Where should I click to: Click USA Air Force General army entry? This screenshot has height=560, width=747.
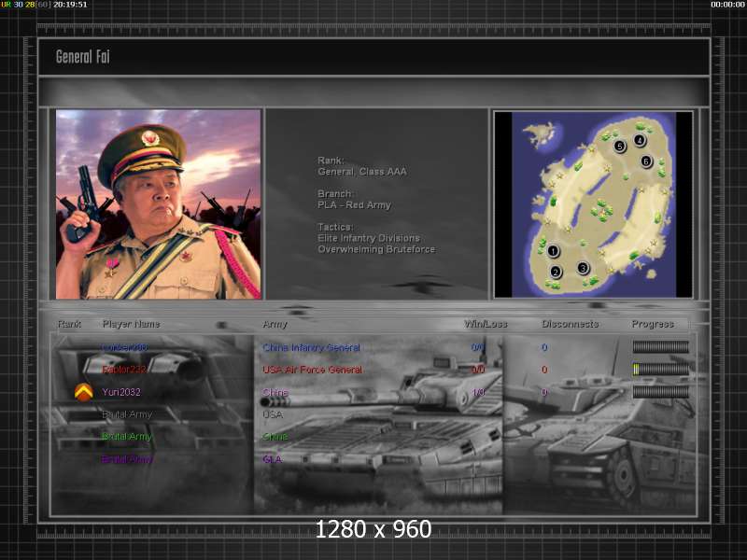click(312, 370)
